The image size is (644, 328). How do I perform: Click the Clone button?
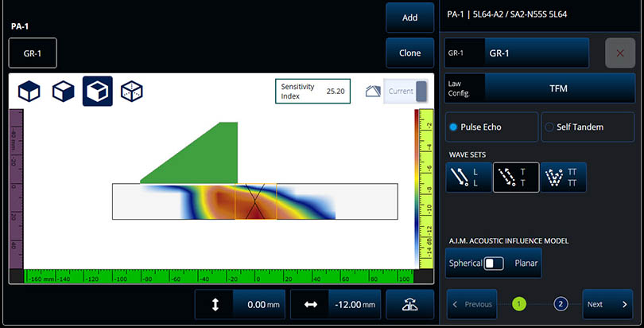pyautogui.click(x=410, y=53)
